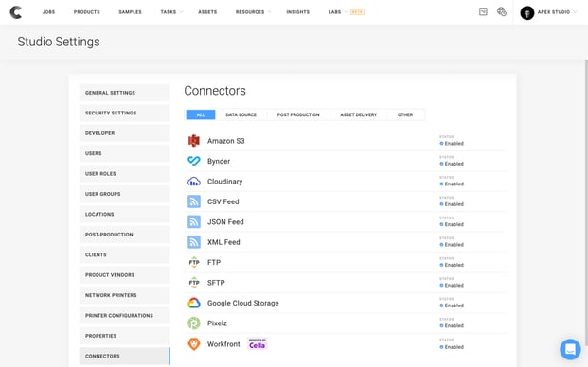Image resolution: width=588 pixels, height=367 pixels.
Task: Open Properties settings section
Action: 124,336
